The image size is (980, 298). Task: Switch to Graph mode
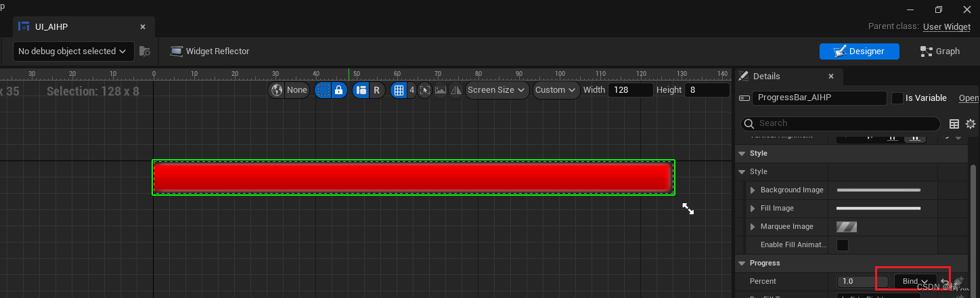(940, 51)
